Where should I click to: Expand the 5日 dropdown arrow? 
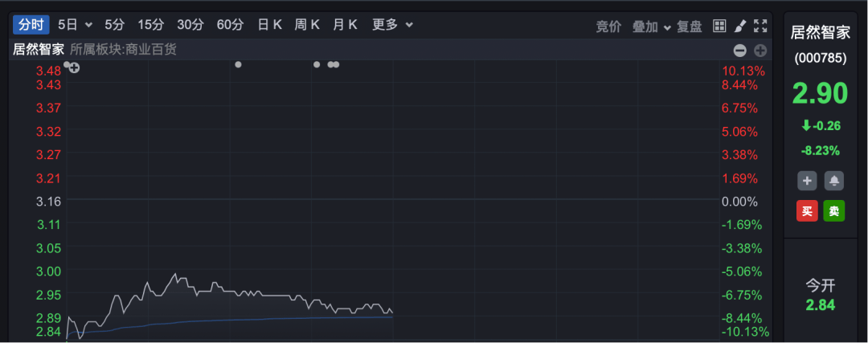[x=89, y=25]
